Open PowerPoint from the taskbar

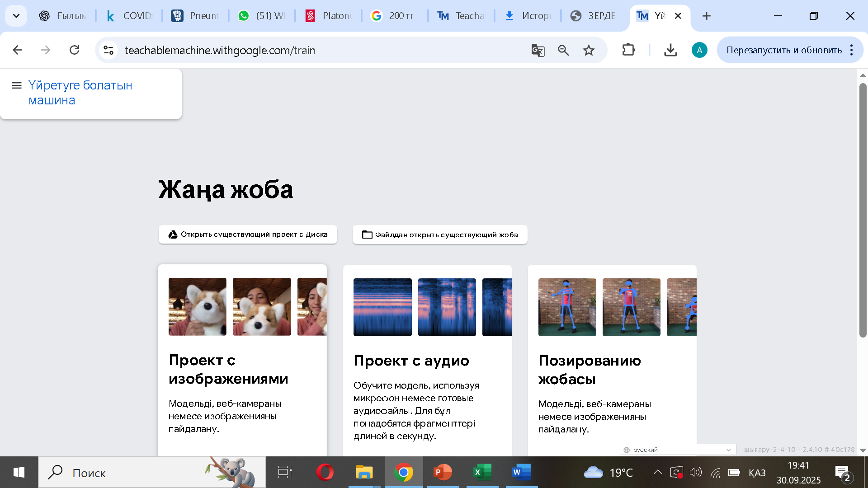443,473
